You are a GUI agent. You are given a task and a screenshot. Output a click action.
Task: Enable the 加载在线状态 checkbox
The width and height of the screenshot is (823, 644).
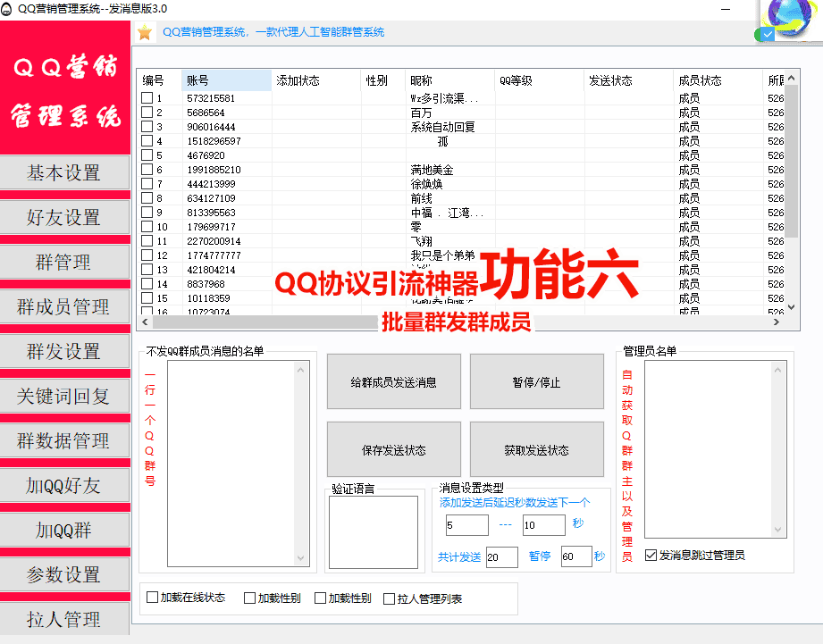point(152,598)
